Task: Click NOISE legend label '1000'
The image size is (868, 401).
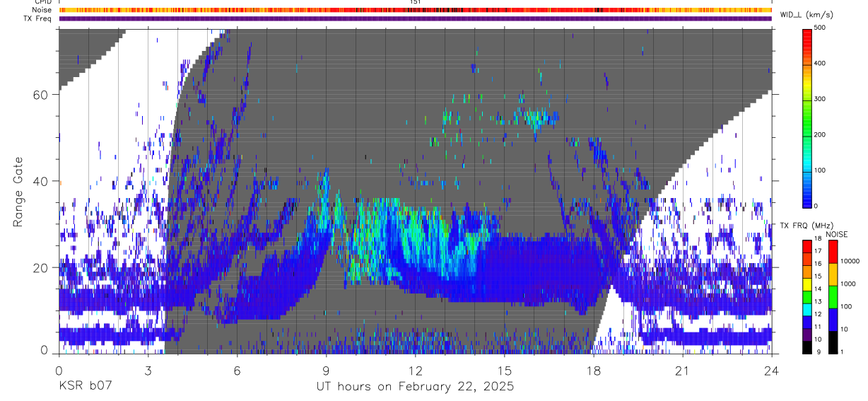Action: click(848, 284)
